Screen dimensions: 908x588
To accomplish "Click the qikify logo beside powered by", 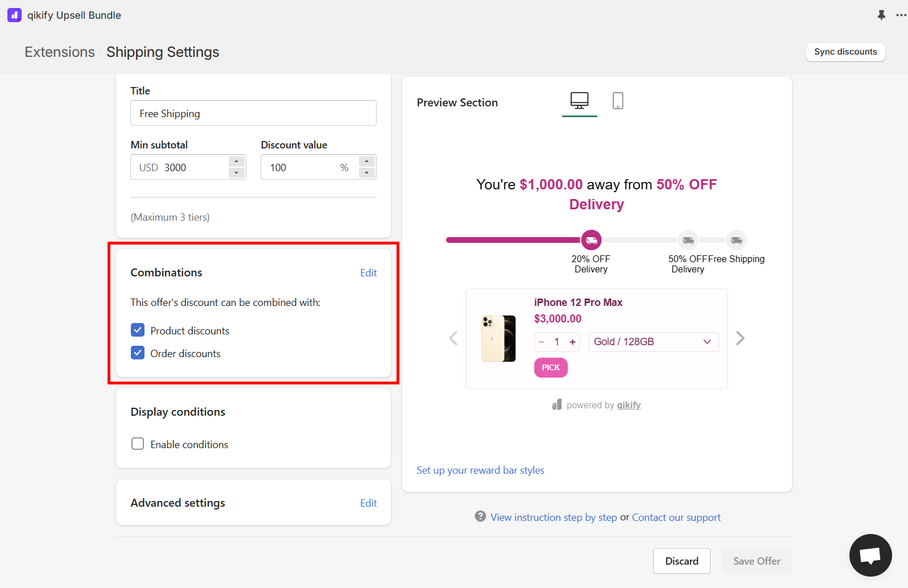I will (x=557, y=404).
